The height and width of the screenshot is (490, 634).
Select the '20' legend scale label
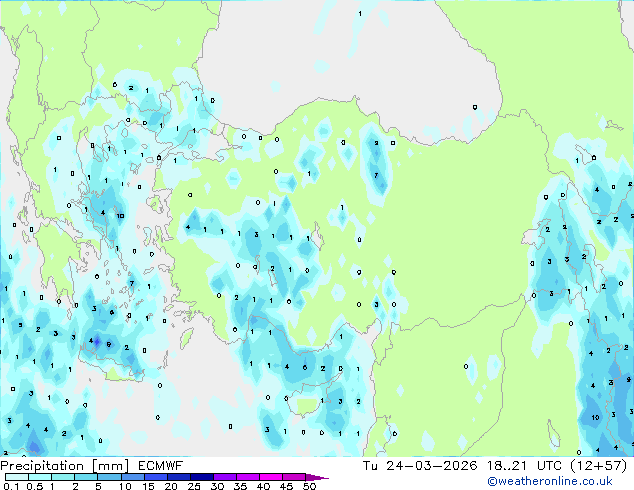click(x=171, y=486)
